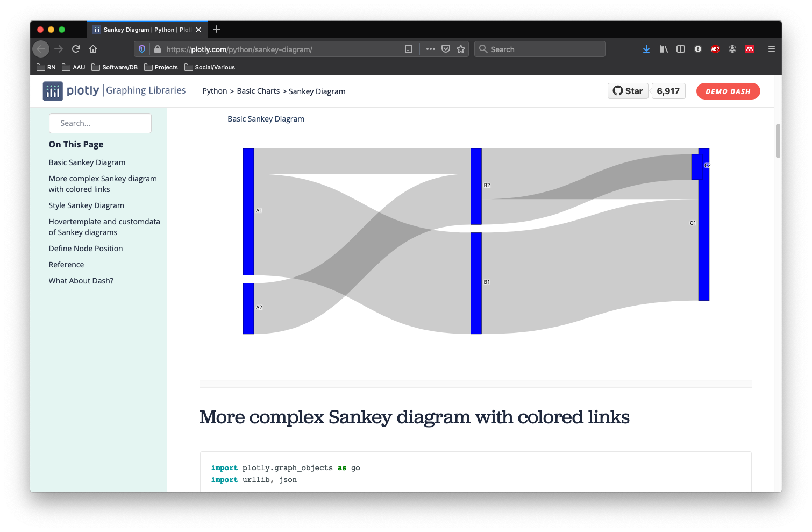Click the padlock site info icon

(x=158, y=49)
